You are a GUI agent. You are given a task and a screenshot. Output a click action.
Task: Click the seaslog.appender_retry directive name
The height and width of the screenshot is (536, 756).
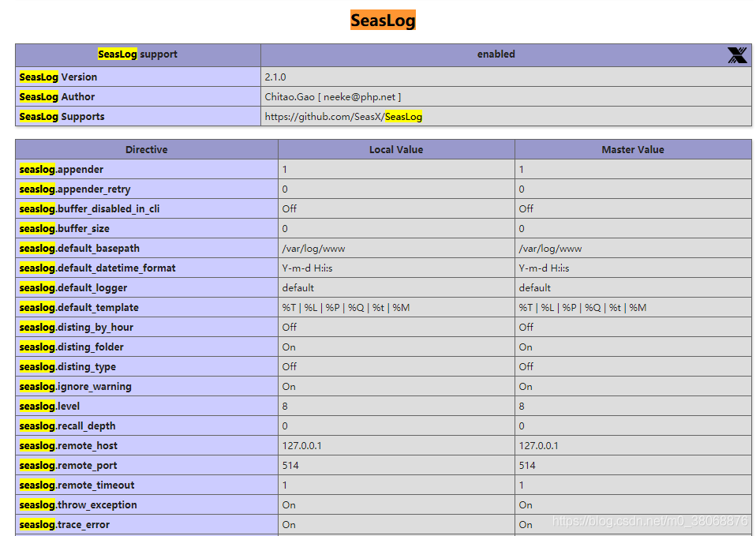[75, 189]
